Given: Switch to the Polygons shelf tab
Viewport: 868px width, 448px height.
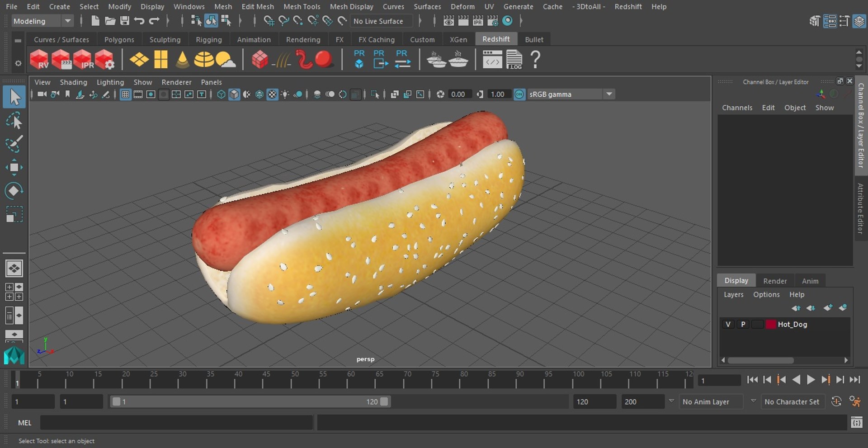Looking at the screenshot, I should coord(119,39).
